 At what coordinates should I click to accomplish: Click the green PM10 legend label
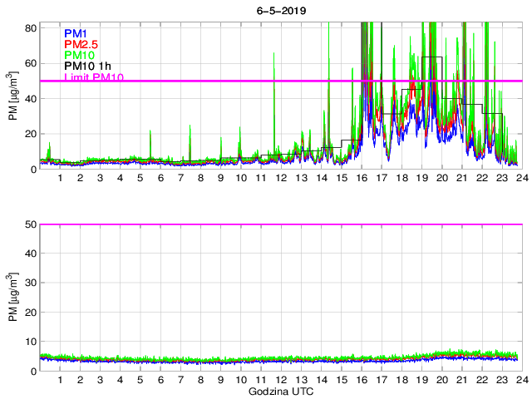click(x=79, y=56)
